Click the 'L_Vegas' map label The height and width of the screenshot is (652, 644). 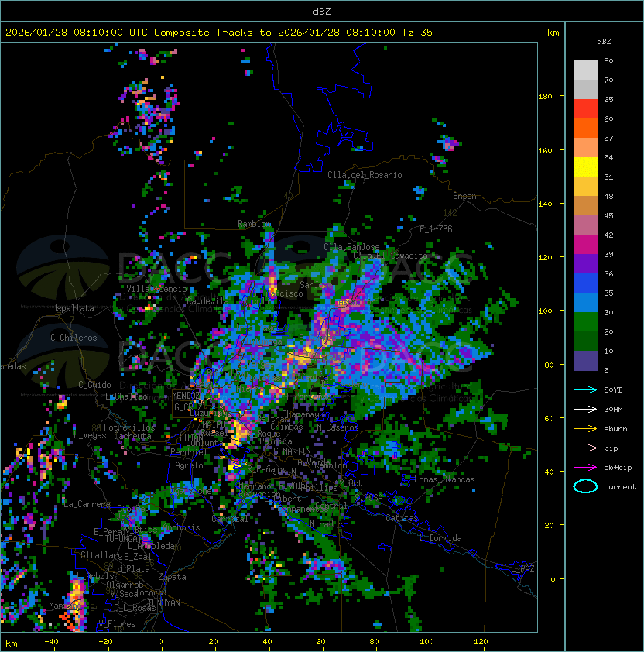pyautogui.click(x=90, y=435)
